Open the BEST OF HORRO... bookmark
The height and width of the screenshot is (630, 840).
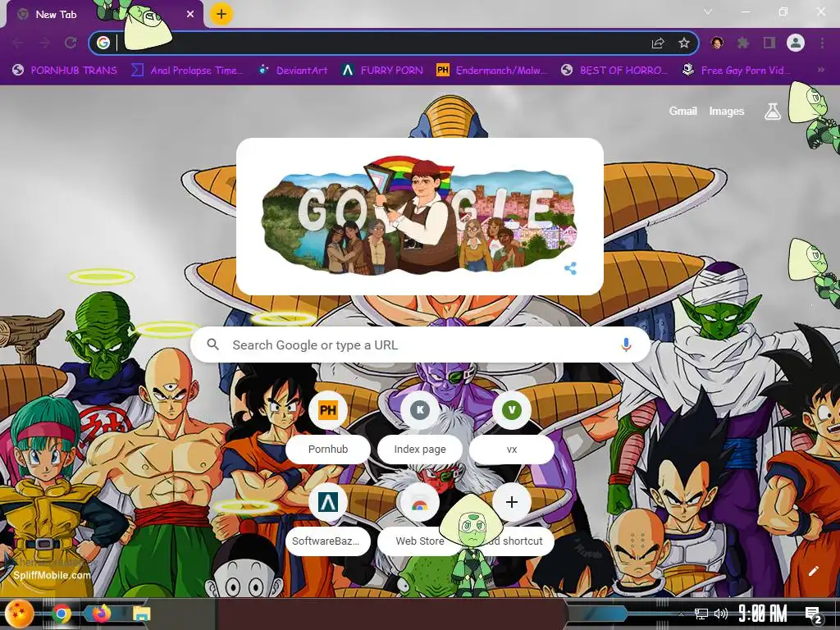pyautogui.click(x=614, y=71)
